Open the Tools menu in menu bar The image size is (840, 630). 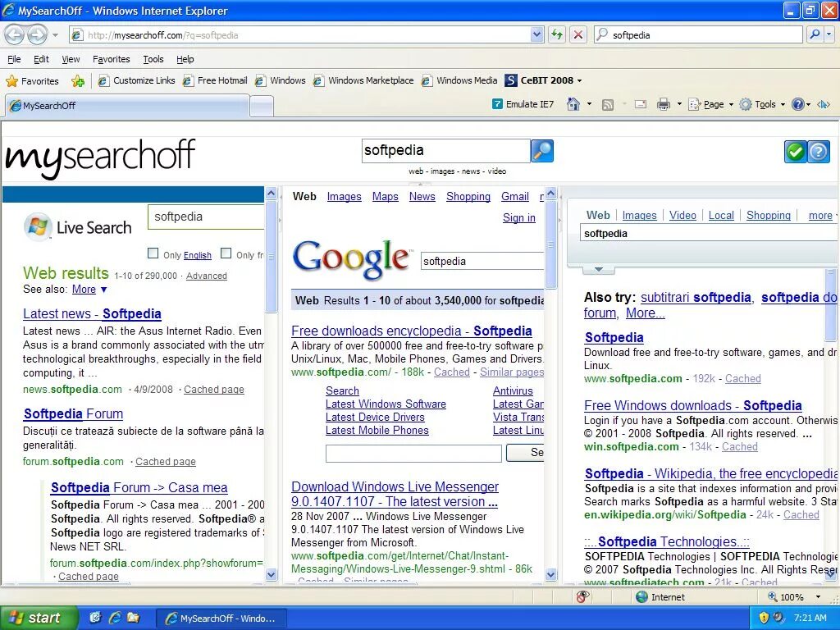153,59
